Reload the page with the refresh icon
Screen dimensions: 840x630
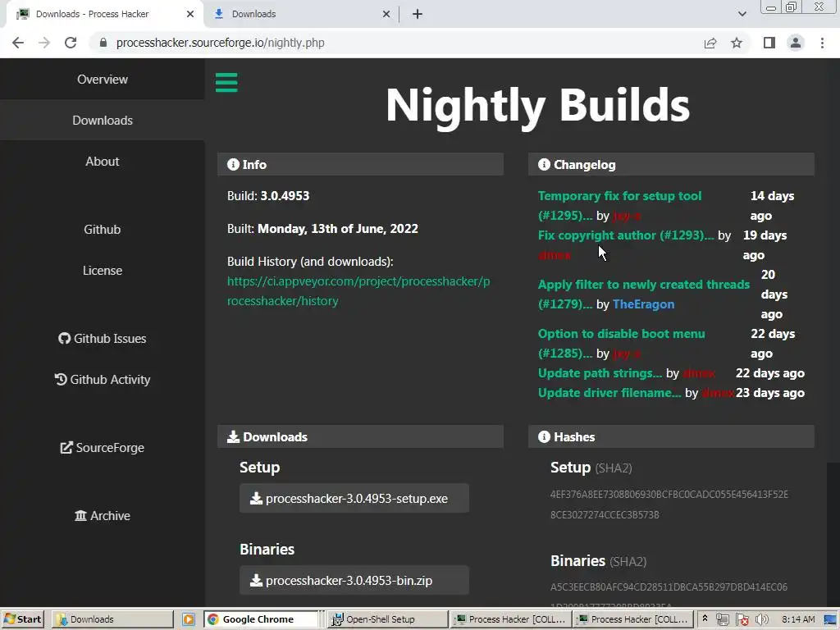click(x=71, y=43)
